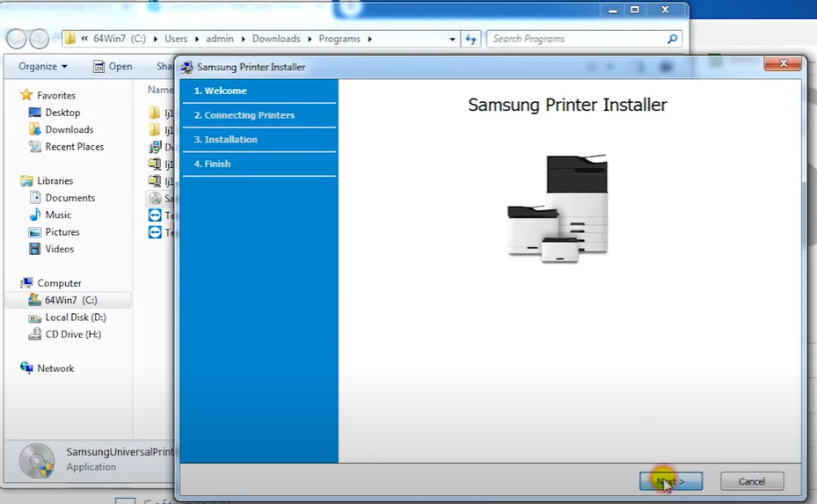Click the Forward arrow in Explorer

39,39
